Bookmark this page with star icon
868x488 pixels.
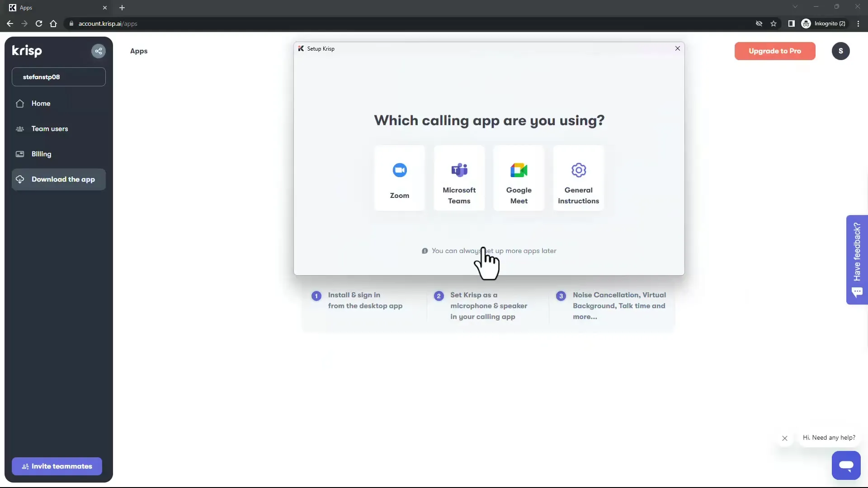[774, 23]
